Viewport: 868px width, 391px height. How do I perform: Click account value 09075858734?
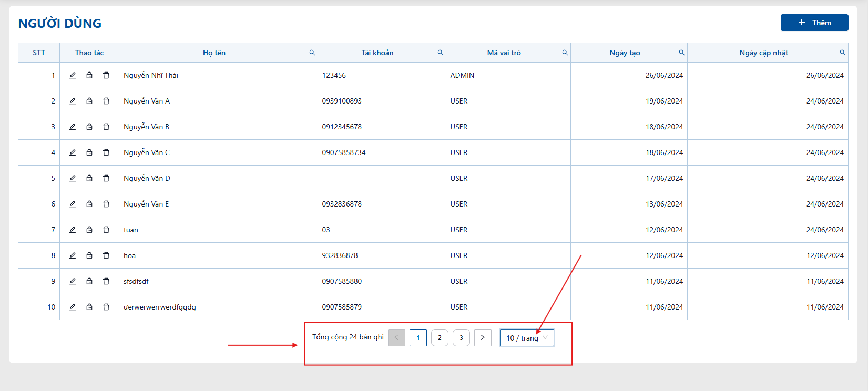(x=344, y=152)
